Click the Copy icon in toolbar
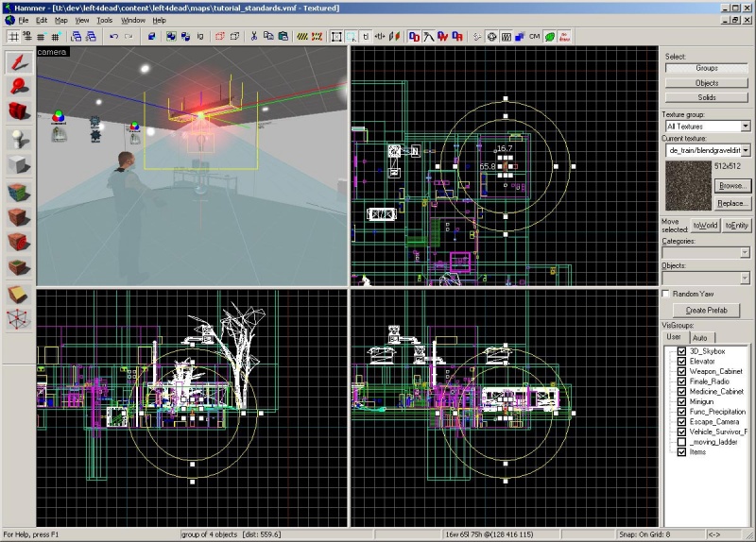The width and height of the screenshot is (756, 542). pos(268,37)
